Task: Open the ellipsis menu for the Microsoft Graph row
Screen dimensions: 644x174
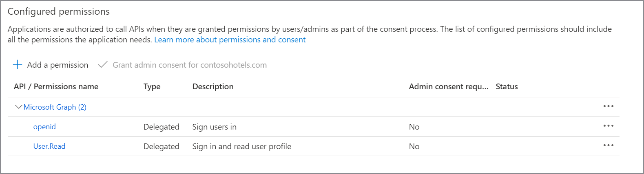Action: [608, 106]
